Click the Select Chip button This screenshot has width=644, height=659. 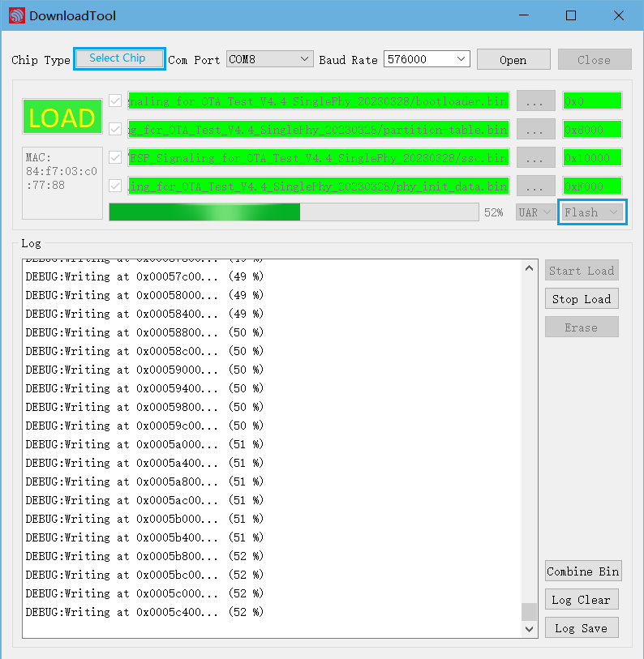(118, 58)
